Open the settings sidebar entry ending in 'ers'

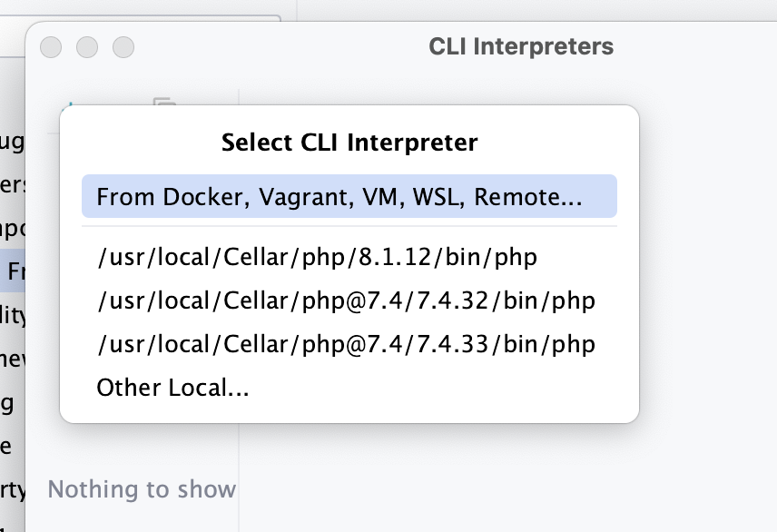coord(13,185)
